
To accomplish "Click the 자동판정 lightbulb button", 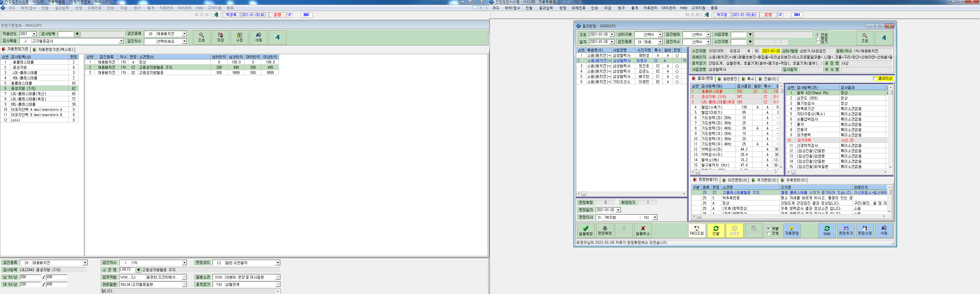I will pos(792,231).
